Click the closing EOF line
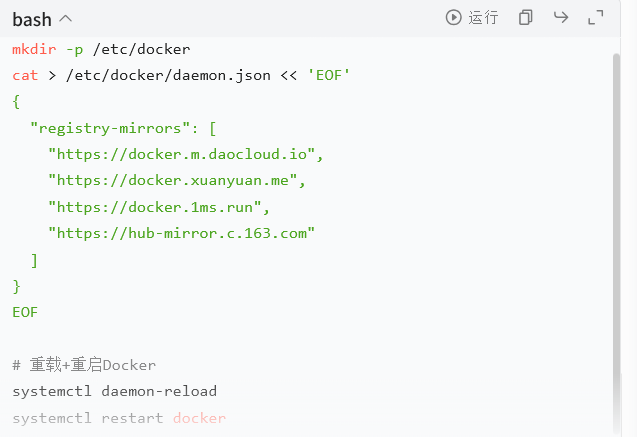The width and height of the screenshot is (637, 437). 25,312
